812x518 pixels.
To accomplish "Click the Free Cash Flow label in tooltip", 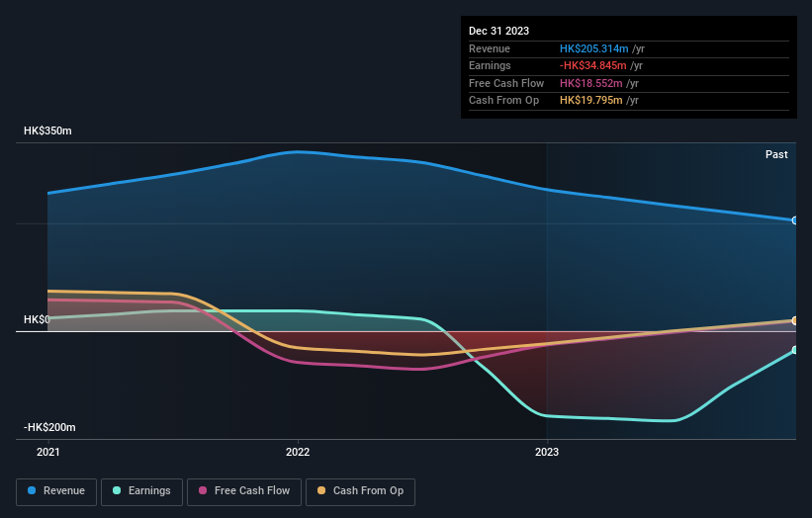I will click(506, 83).
